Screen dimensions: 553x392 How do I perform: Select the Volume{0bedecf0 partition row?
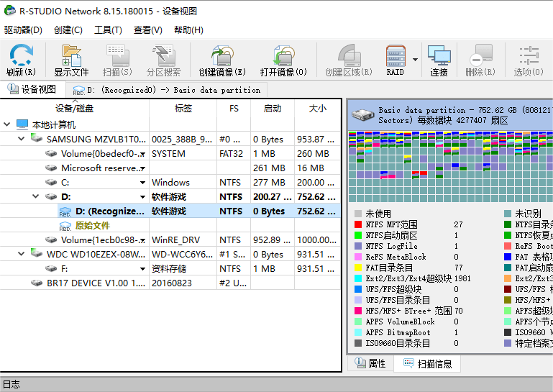click(x=170, y=153)
